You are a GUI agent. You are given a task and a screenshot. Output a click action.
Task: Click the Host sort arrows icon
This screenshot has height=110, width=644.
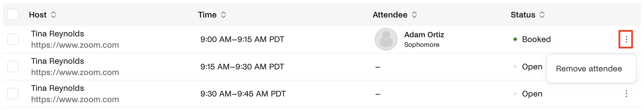pyautogui.click(x=53, y=15)
